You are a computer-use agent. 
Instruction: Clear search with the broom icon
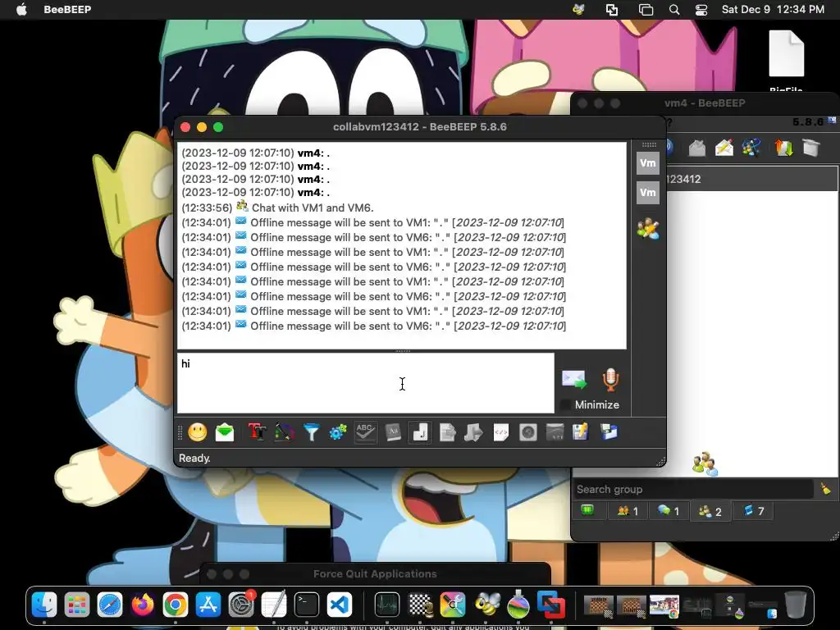coord(825,489)
